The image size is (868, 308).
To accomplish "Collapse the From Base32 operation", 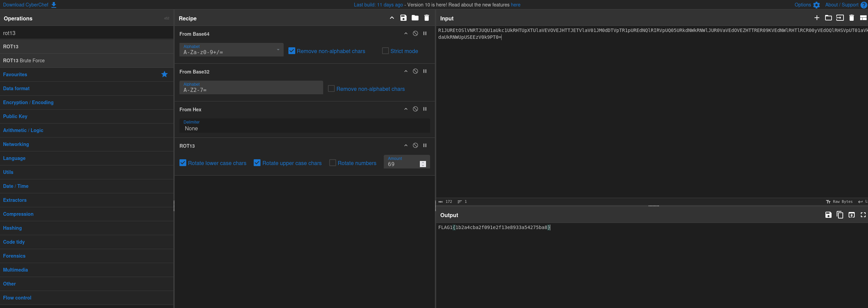I will click(406, 71).
